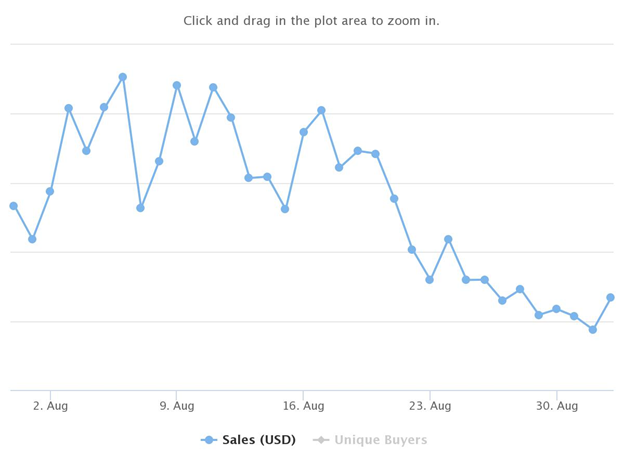Select the very last data point on line

[610, 297]
